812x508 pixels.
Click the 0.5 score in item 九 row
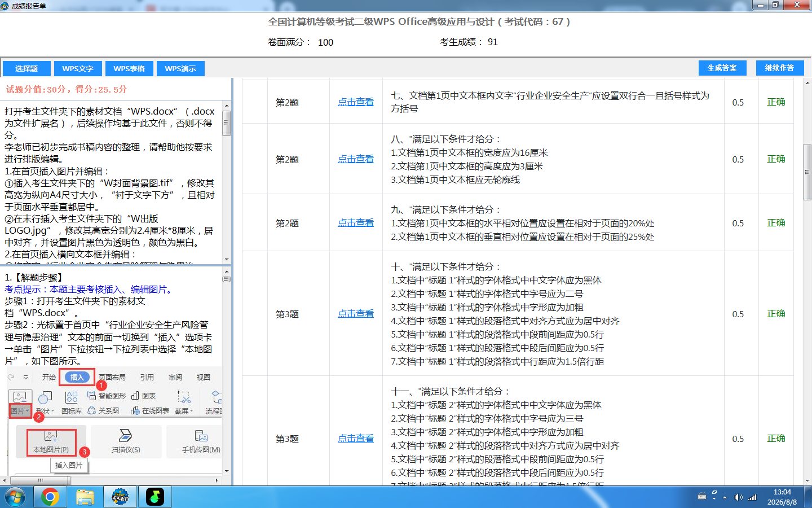[x=738, y=224]
